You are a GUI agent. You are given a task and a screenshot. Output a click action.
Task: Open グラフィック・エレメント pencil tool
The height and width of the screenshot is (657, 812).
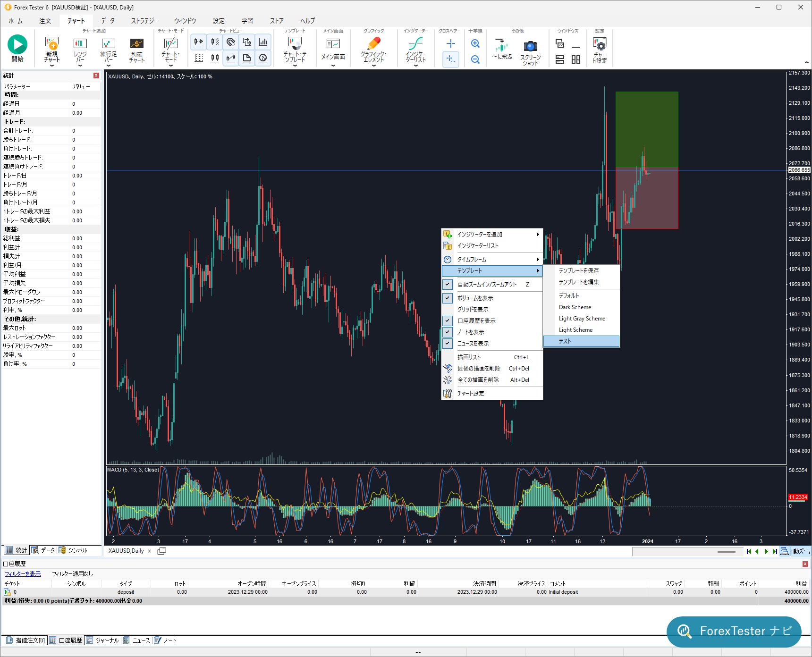(374, 49)
